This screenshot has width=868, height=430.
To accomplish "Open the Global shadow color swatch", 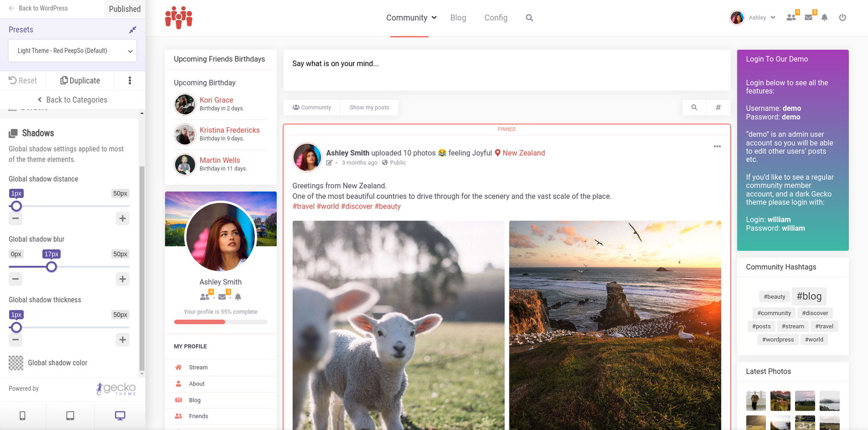I will click(x=16, y=363).
